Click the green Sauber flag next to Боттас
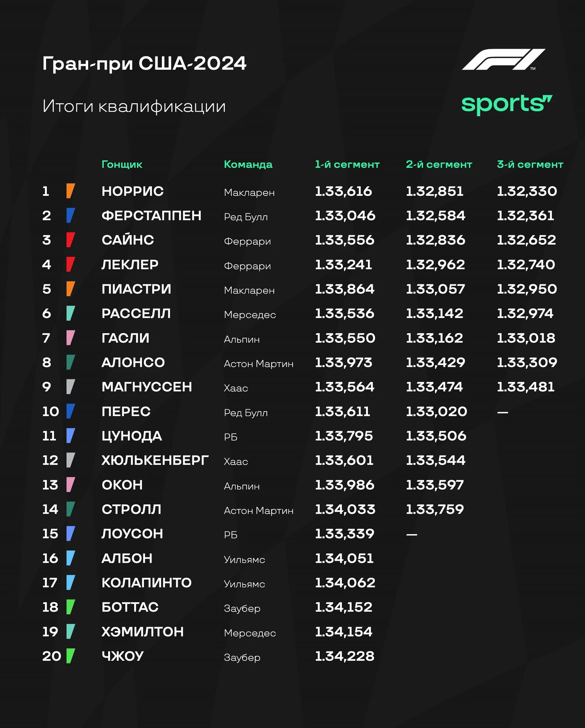 pyautogui.click(x=71, y=607)
